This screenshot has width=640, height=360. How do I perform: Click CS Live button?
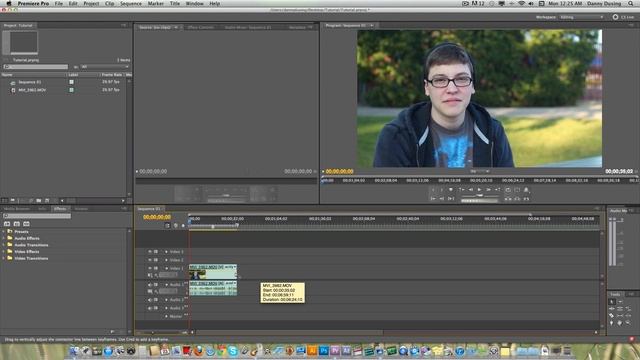click(623, 17)
